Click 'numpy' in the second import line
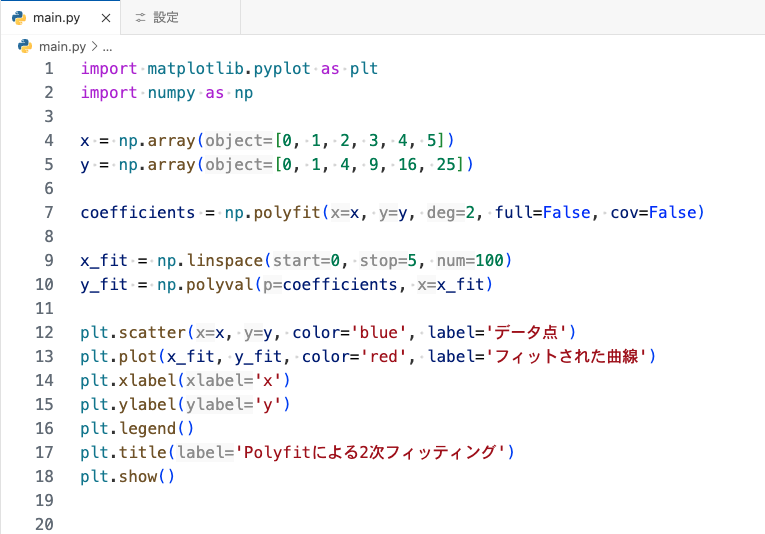The width and height of the screenshot is (765, 534). point(171,93)
